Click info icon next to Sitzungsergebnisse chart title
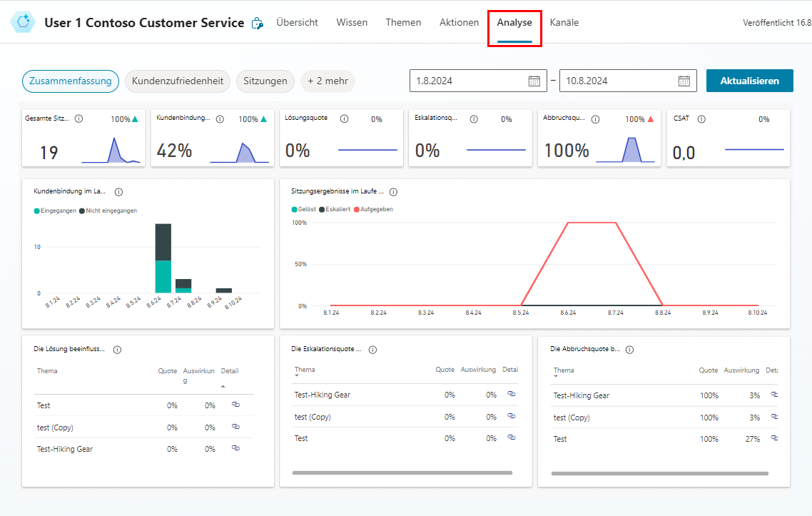The width and height of the screenshot is (812, 516). coord(393,192)
